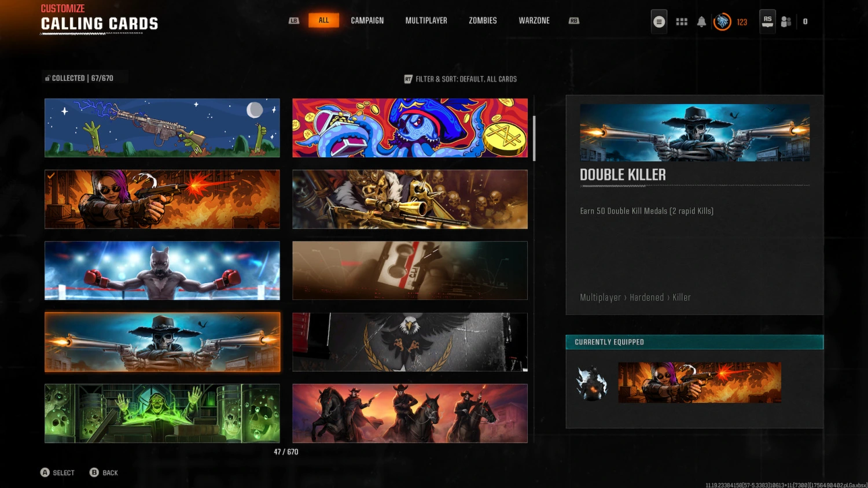This screenshot has height=488, width=868.
Task: Open the party members icon
Action: click(x=786, y=21)
